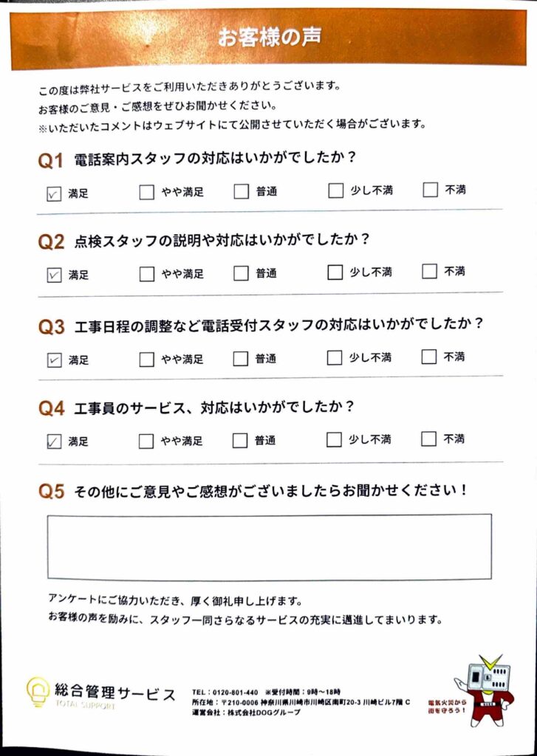Click the Q5 comments text box

point(269,546)
